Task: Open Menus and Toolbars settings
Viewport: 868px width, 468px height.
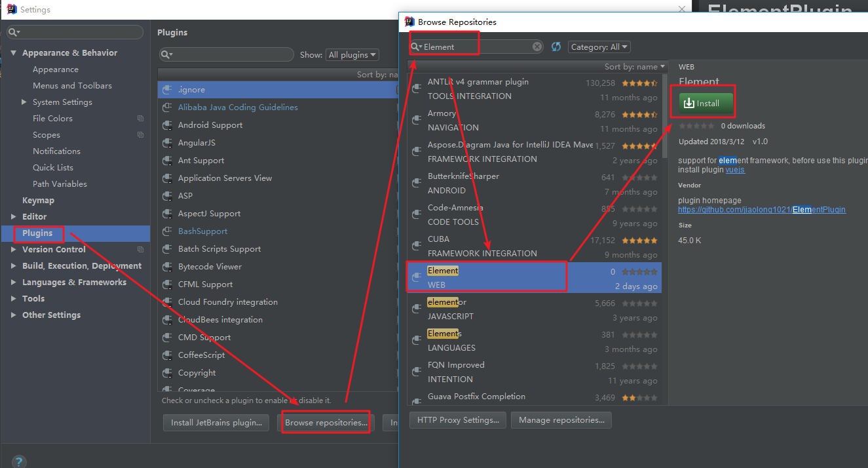Action: click(x=72, y=85)
